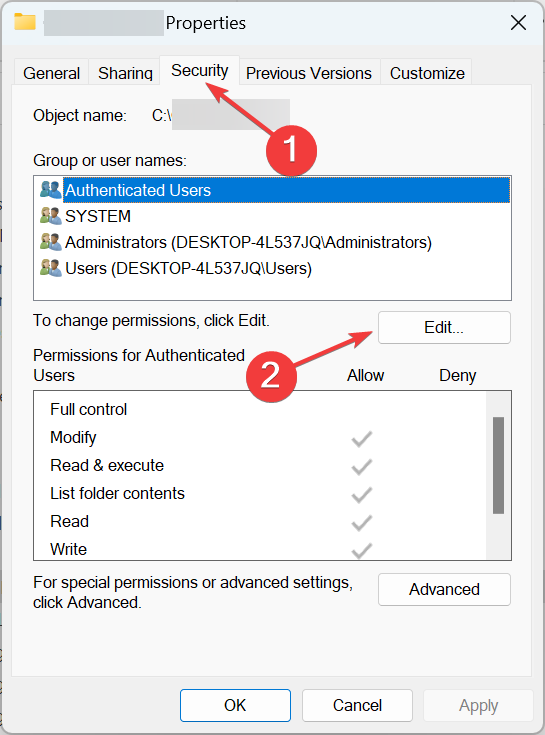Confirm with the OK button
The height and width of the screenshot is (735, 545).
pyautogui.click(x=235, y=705)
